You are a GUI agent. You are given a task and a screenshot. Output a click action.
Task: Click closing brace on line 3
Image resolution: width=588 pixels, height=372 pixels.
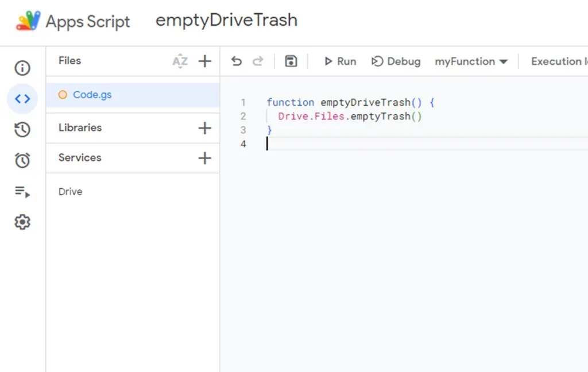coord(269,130)
